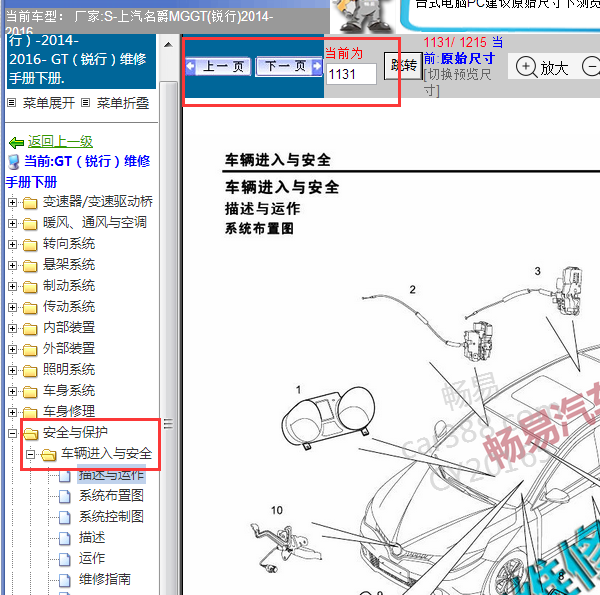The image size is (600, 595).
Task: Click the 照明系统 folder icon
Action: [30, 371]
